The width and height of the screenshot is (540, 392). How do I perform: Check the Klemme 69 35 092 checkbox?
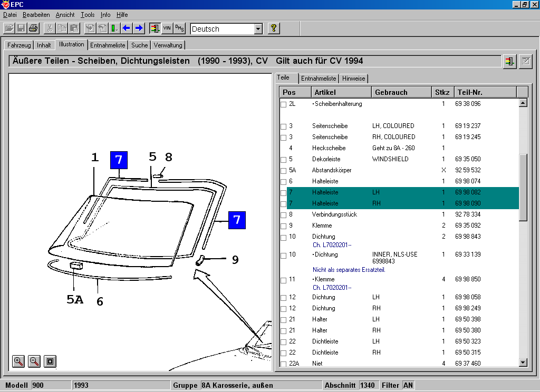[283, 226]
